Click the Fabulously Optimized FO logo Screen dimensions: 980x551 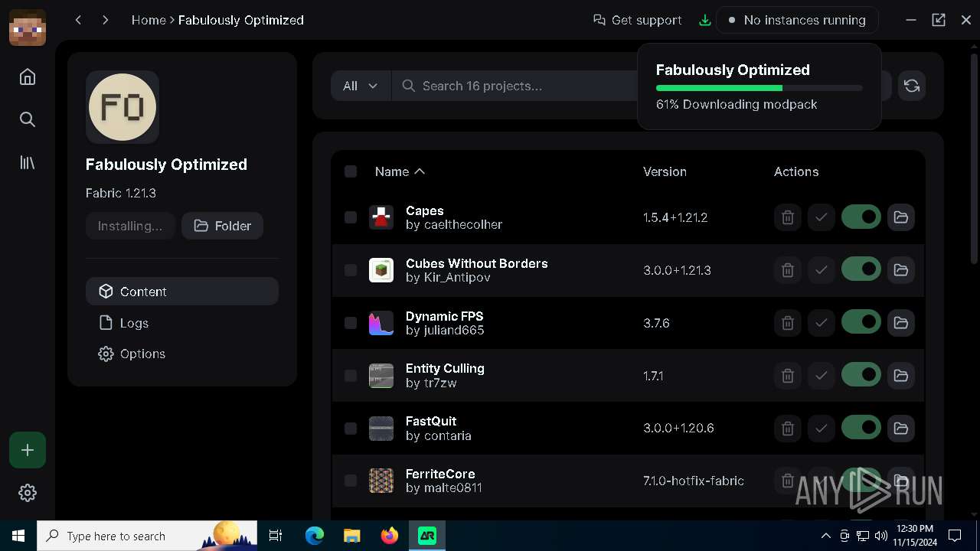tap(122, 107)
